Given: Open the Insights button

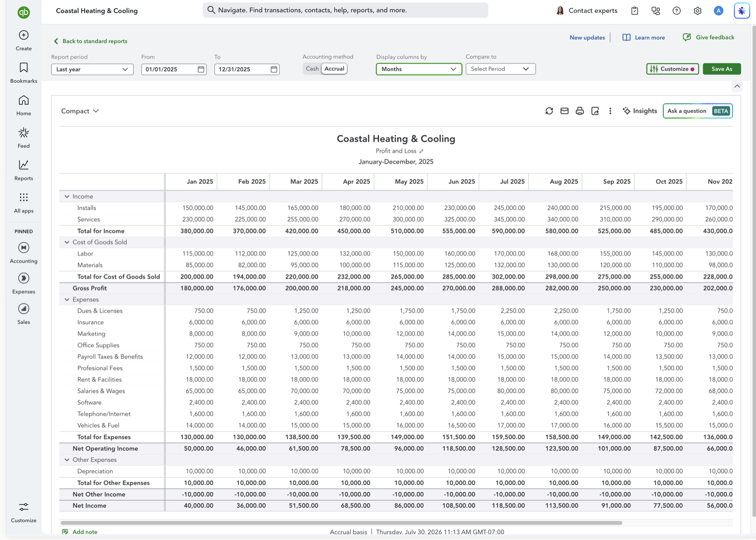Looking at the screenshot, I should 640,111.
